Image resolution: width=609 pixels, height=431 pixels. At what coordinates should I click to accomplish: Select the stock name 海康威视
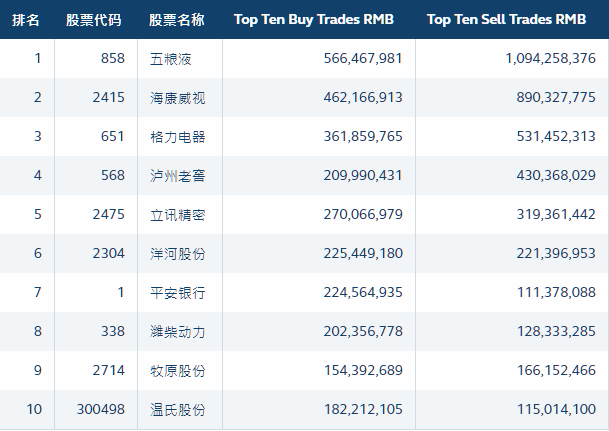(x=177, y=98)
